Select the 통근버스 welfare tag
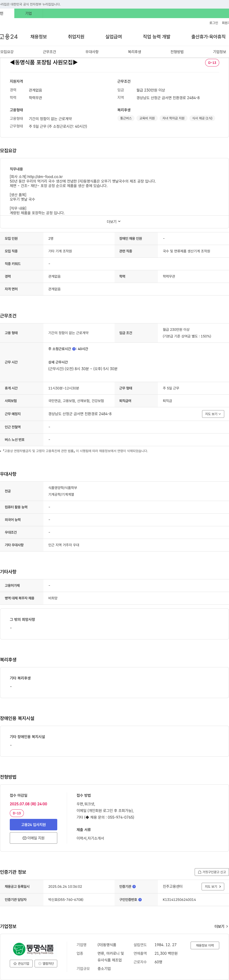The width and height of the screenshot is (229, 980). point(126,118)
